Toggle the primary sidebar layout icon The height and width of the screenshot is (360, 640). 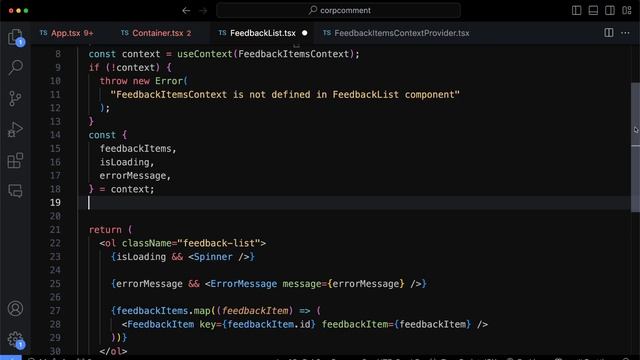click(576, 11)
